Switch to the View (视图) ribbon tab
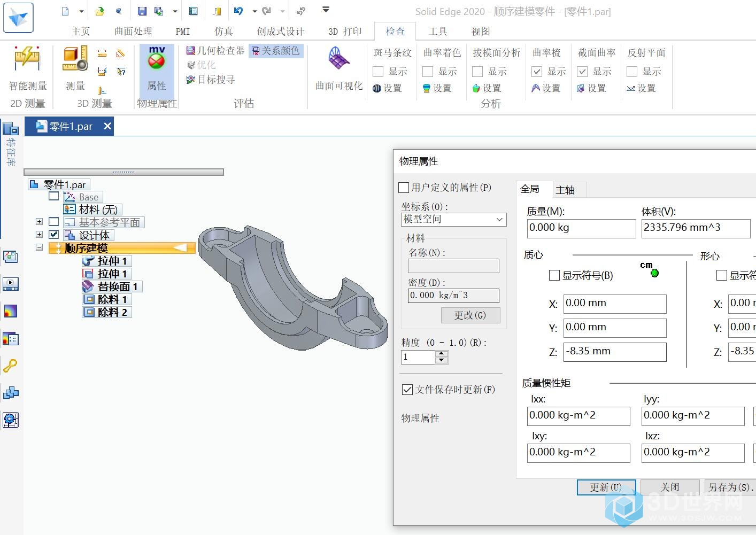The image size is (756, 535). [481, 32]
